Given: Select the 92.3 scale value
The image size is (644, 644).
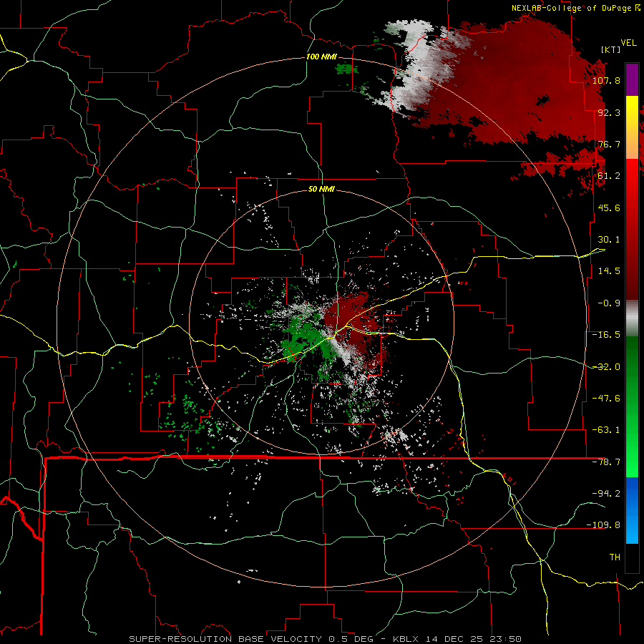Looking at the screenshot, I should pyautogui.click(x=609, y=112).
